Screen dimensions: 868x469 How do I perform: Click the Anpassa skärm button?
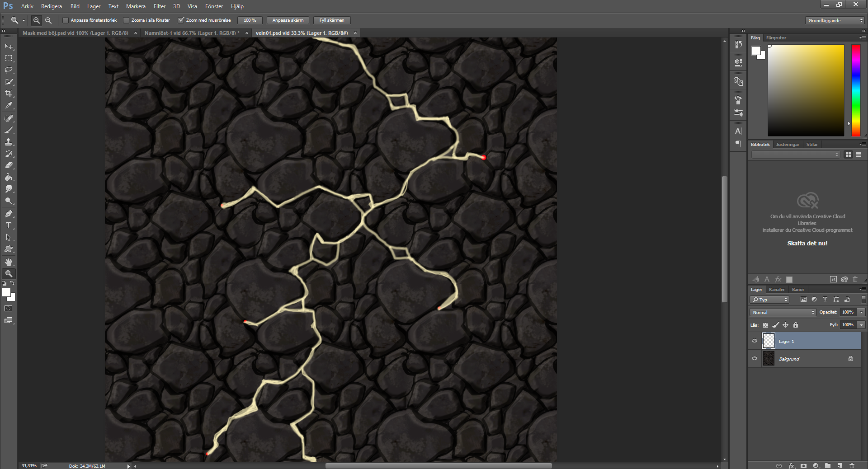tap(288, 20)
